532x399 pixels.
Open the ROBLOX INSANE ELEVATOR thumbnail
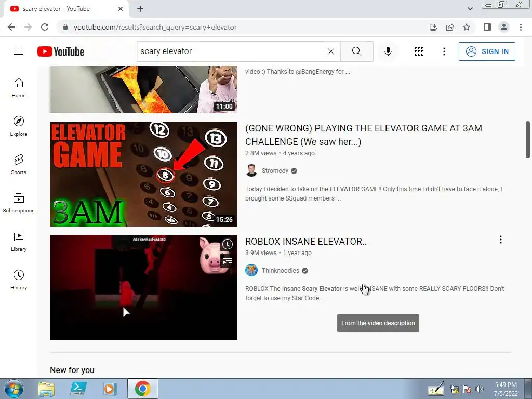tap(143, 287)
